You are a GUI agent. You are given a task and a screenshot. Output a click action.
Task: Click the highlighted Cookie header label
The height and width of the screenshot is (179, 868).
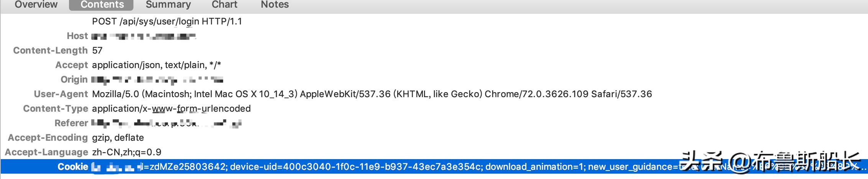click(x=73, y=167)
